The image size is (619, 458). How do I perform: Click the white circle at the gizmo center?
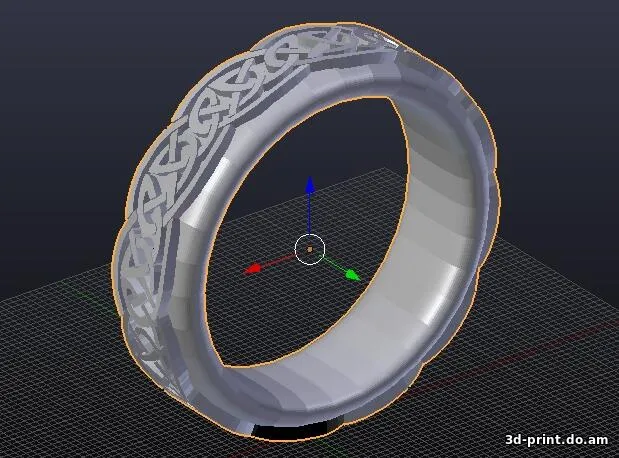tap(310, 249)
